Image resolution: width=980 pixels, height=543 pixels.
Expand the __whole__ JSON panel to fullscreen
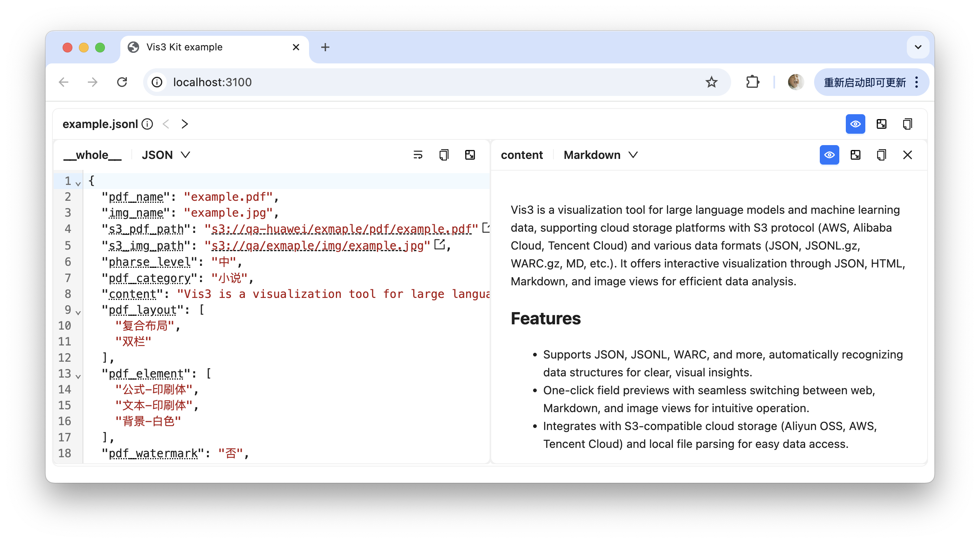point(470,155)
